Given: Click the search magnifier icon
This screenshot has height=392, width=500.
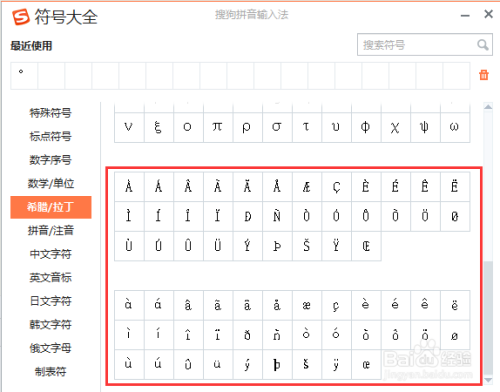Looking at the screenshot, I should click(483, 45).
